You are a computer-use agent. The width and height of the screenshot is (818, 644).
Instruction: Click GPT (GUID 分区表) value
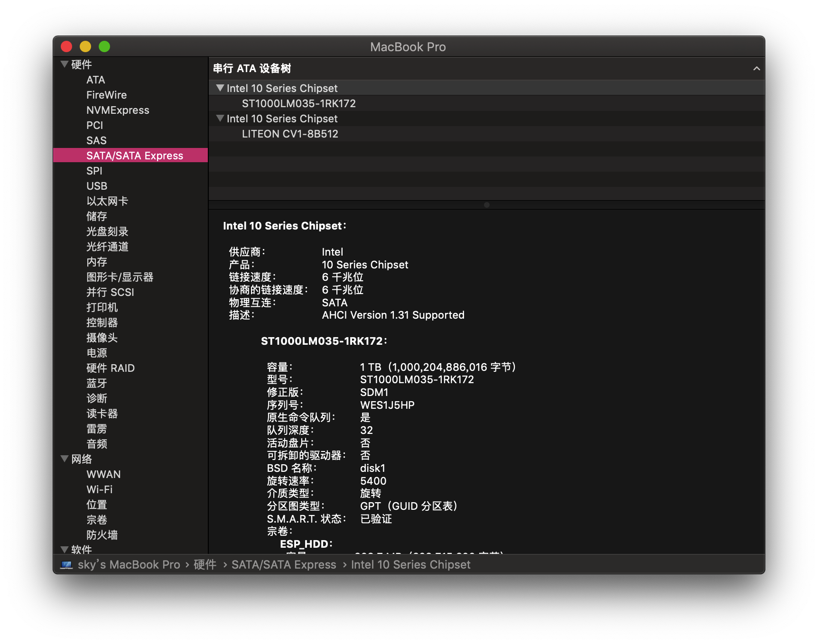pos(409,506)
